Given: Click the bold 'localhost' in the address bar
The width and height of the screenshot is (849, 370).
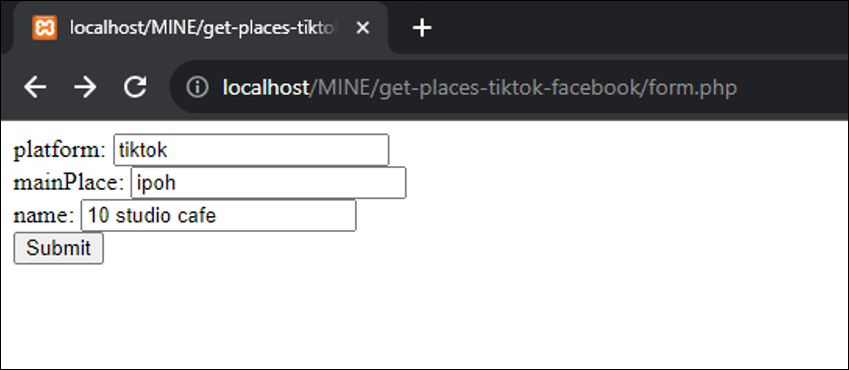Looking at the screenshot, I should click(x=265, y=87).
